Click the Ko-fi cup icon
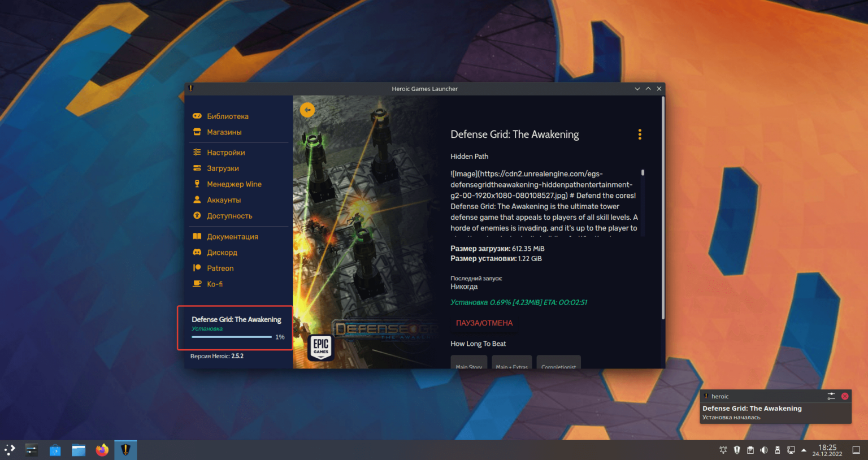Image resolution: width=868 pixels, height=460 pixels. pos(197,284)
